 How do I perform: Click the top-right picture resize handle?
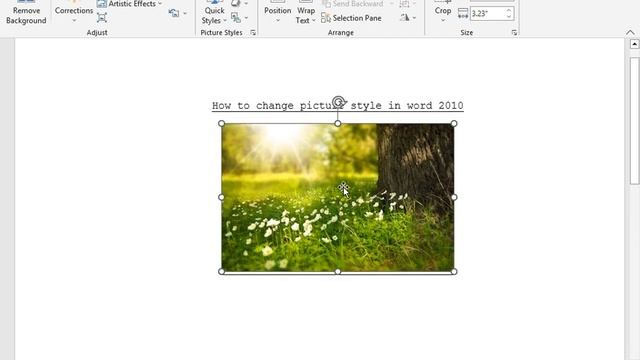tap(454, 123)
